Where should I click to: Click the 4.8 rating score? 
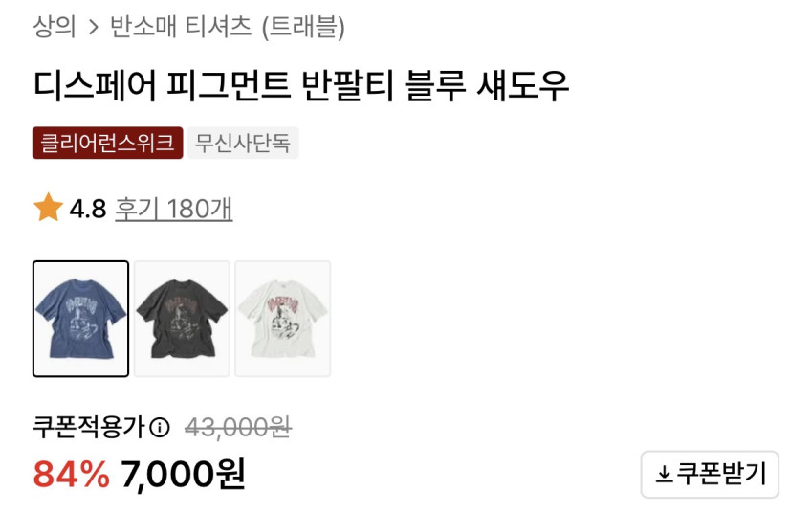pyautogui.click(x=88, y=209)
